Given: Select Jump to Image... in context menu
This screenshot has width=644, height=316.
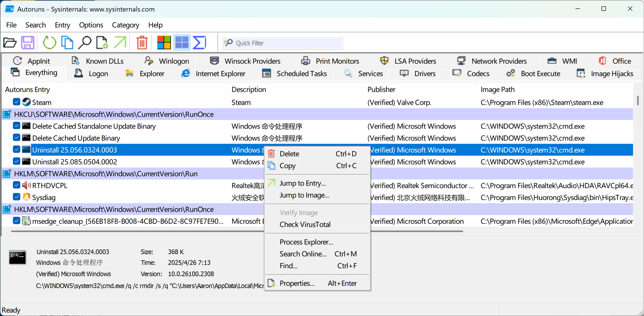Looking at the screenshot, I should click(317, 195).
